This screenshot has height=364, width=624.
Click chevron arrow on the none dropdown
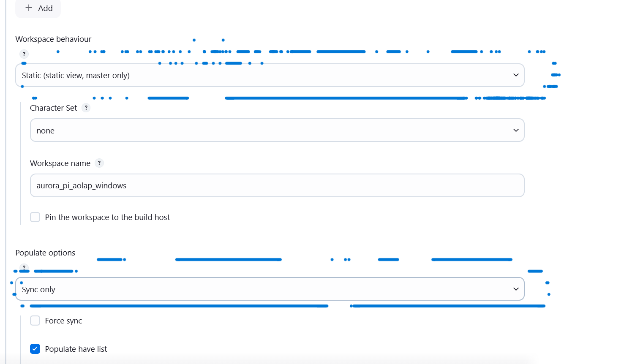tap(516, 130)
